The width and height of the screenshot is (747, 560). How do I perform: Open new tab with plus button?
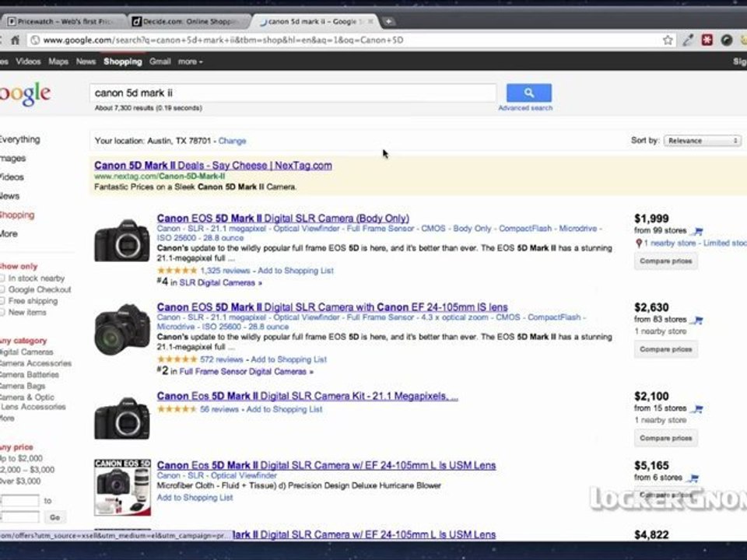click(389, 22)
